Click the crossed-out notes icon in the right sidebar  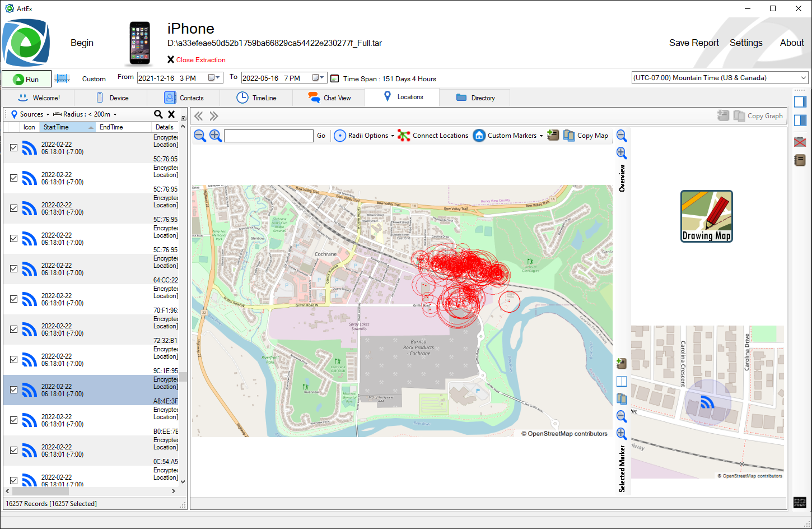(800, 142)
